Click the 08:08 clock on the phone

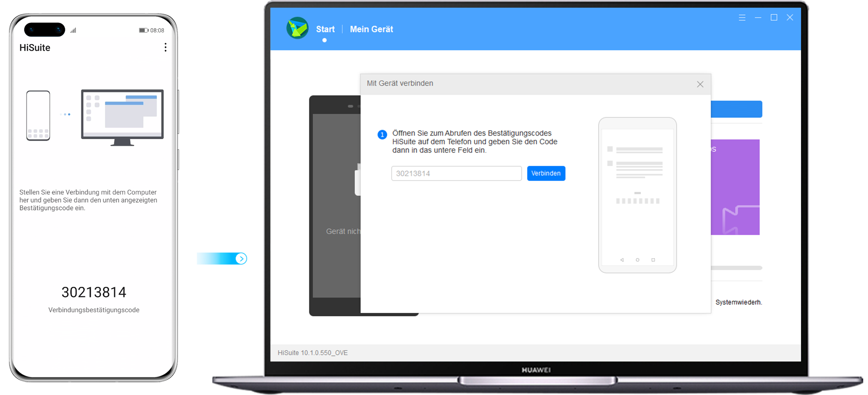[x=157, y=30]
